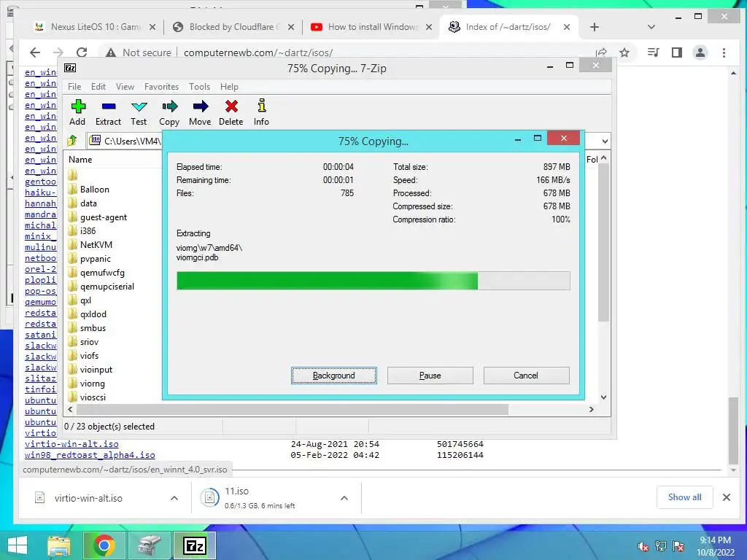
Task: Open the Chrome tab search chevron
Action: pos(651,27)
